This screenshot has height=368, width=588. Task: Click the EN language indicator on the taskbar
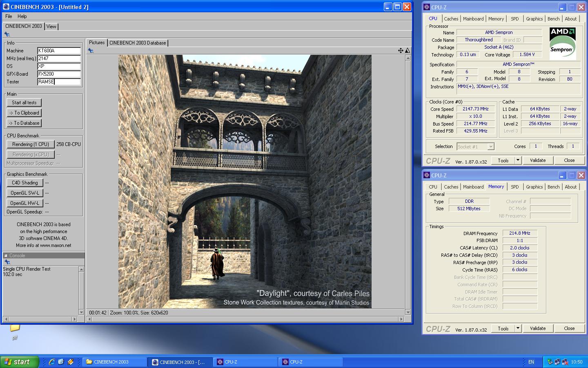pos(531,362)
